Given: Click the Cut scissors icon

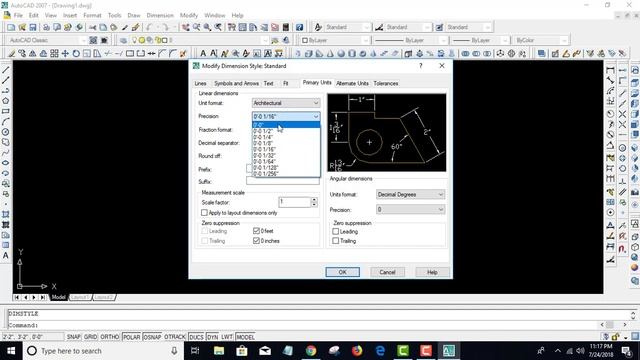Looking at the screenshot, I should coord(93,27).
